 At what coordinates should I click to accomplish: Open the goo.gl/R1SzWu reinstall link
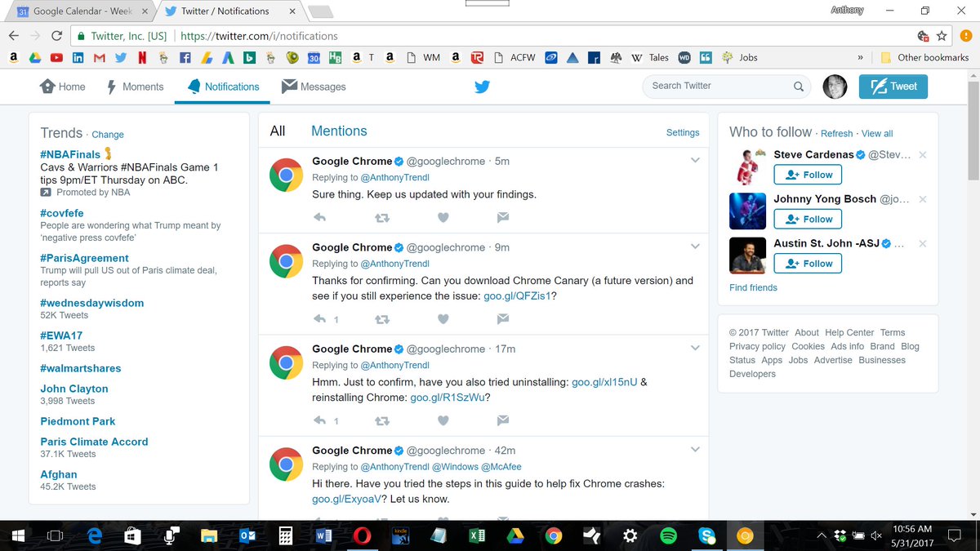coord(447,398)
